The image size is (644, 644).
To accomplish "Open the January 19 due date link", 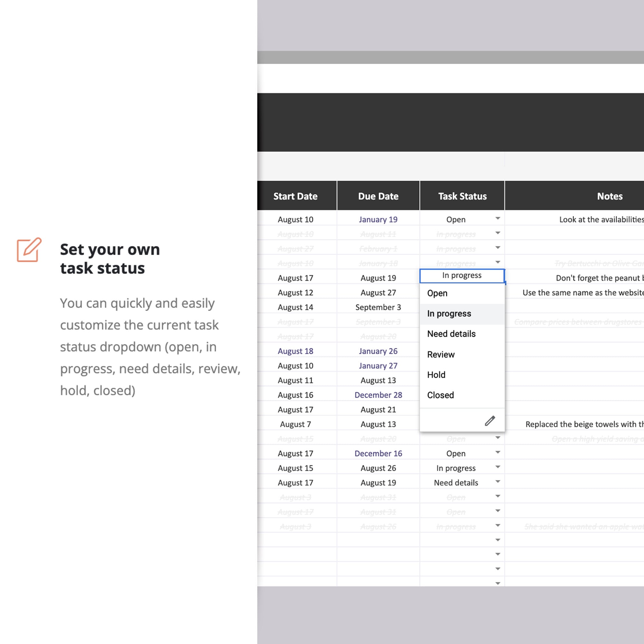I will point(378,219).
